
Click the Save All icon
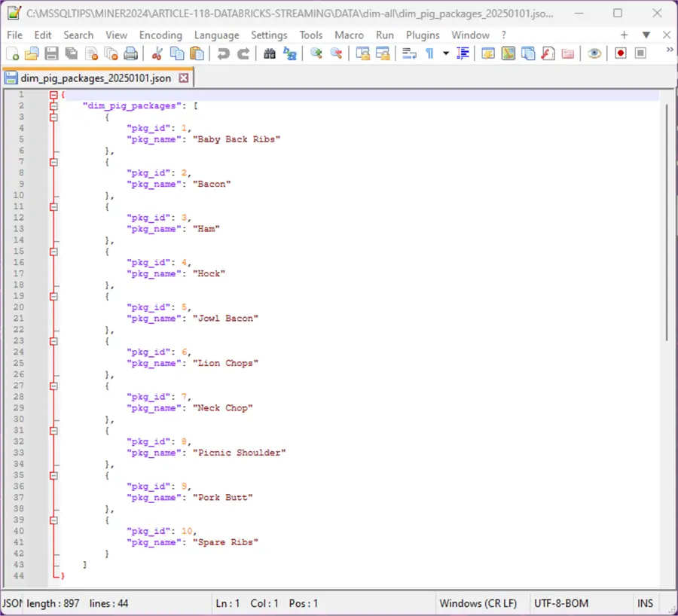[x=72, y=53]
